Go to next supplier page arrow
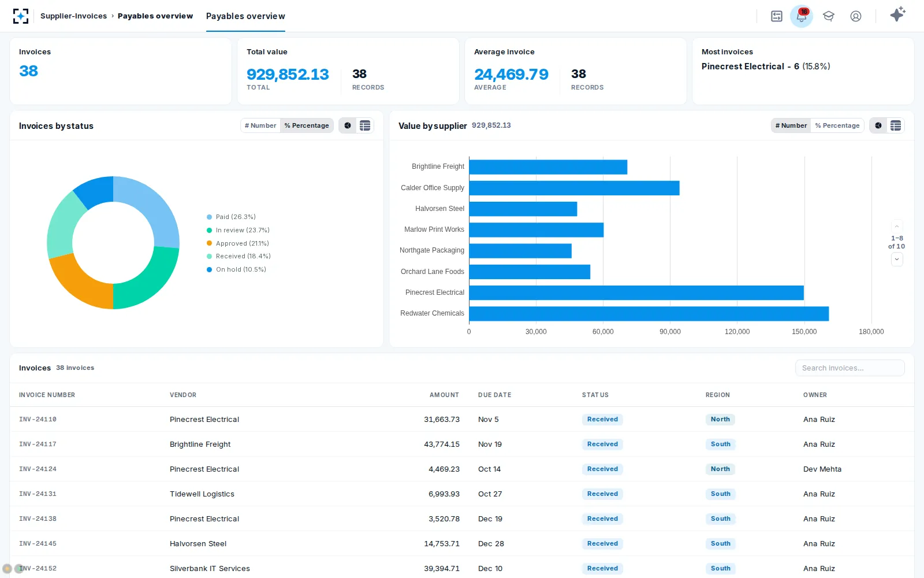Image resolution: width=924 pixels, height=578 pixels. (x=897, y=260)
